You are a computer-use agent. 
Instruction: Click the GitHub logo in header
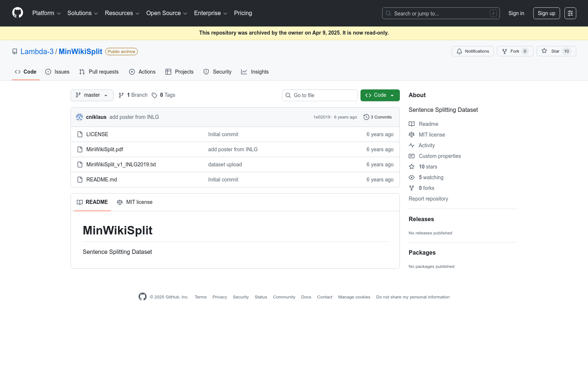(x=18, y=13)
